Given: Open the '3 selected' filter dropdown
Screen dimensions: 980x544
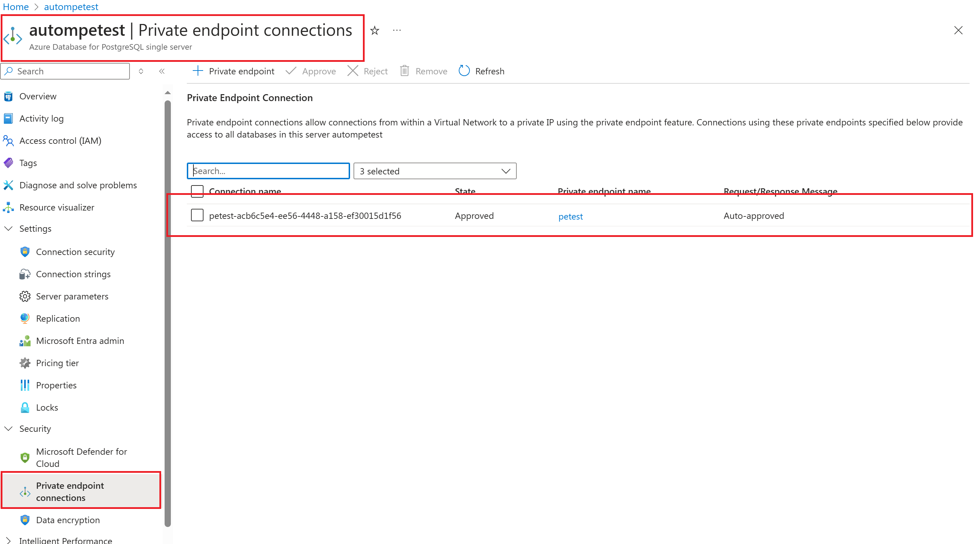Looking at the screenshot, I should pos(435,171).
